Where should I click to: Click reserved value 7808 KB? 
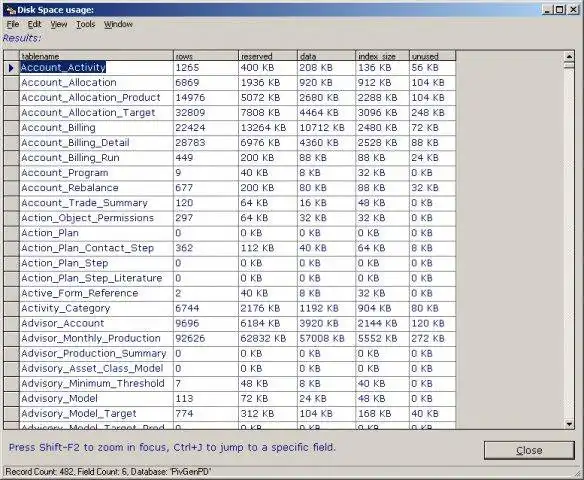(260, 113)
